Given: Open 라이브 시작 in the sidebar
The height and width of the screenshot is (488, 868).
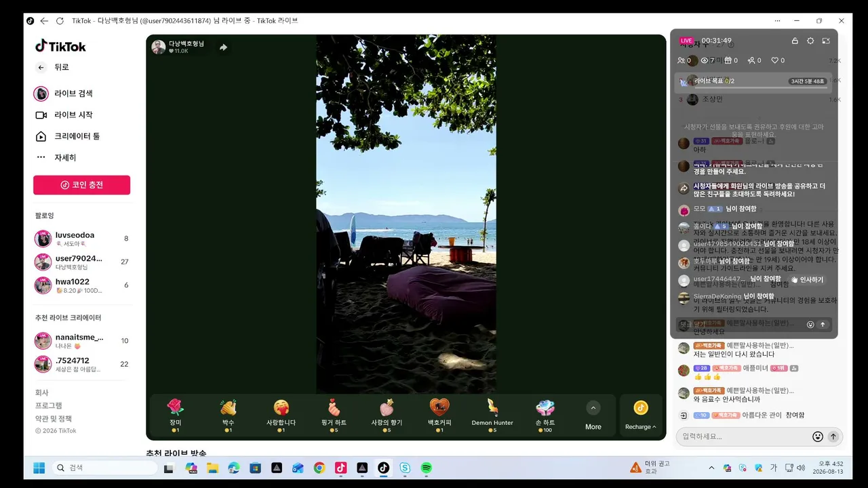Looking at the screenshot, I should (63, 115).
